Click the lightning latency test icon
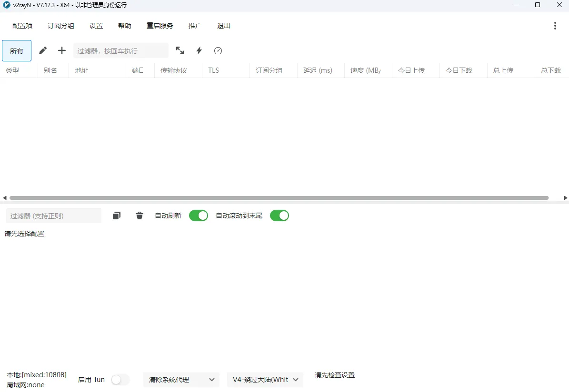Viewport: 569px width, 392px height. [x=199, y=50]
